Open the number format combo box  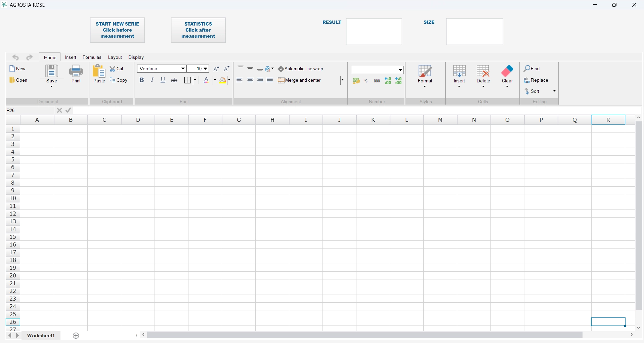[378, 70]
